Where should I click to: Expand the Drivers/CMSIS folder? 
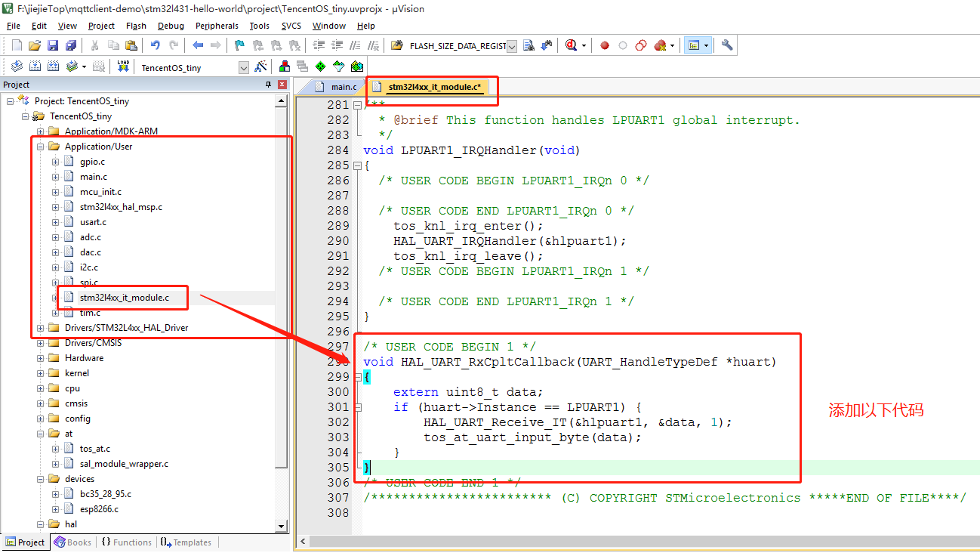(41, 343)
